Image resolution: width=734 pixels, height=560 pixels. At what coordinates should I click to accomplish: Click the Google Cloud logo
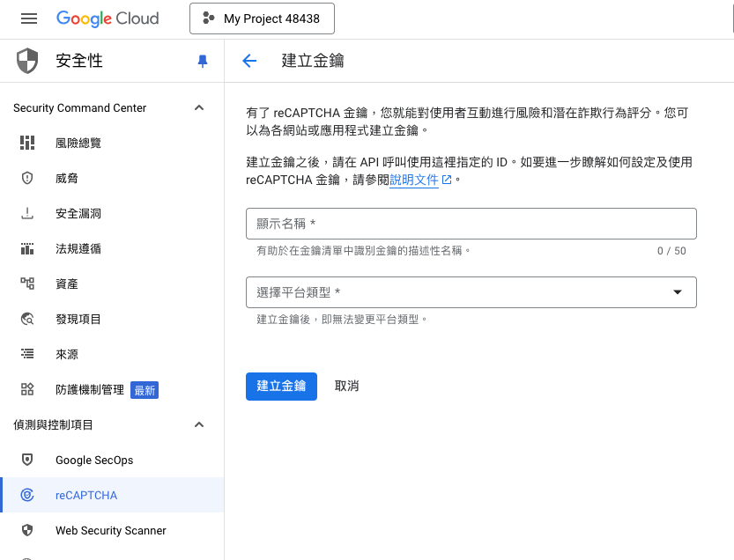pos(108,18)
